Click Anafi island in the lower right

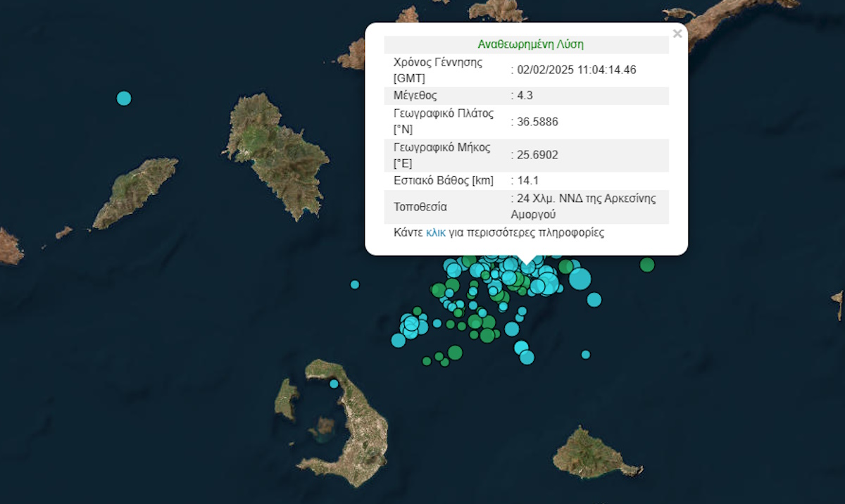[590, 454]
